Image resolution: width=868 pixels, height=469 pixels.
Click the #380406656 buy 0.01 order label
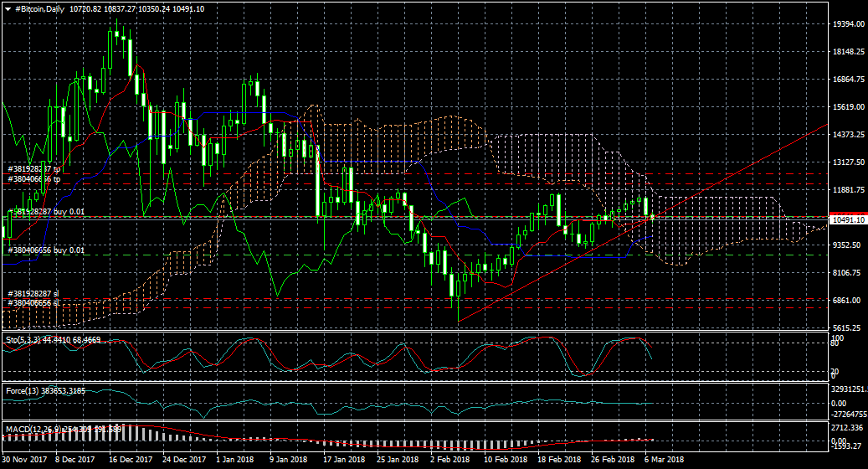[x=46, y=250]
